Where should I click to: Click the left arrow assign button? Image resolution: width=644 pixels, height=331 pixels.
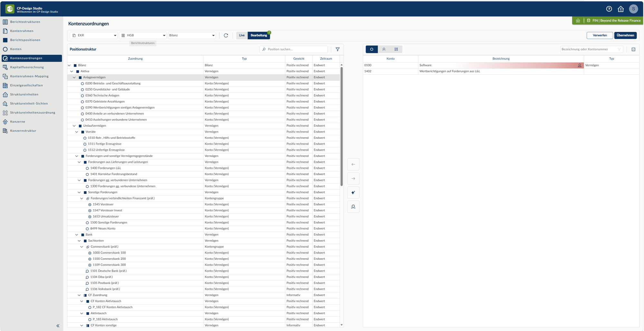coord(353,164)
